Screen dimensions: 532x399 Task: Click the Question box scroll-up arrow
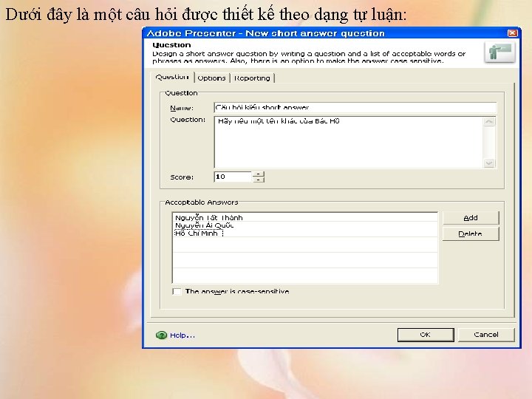(489, 121)
